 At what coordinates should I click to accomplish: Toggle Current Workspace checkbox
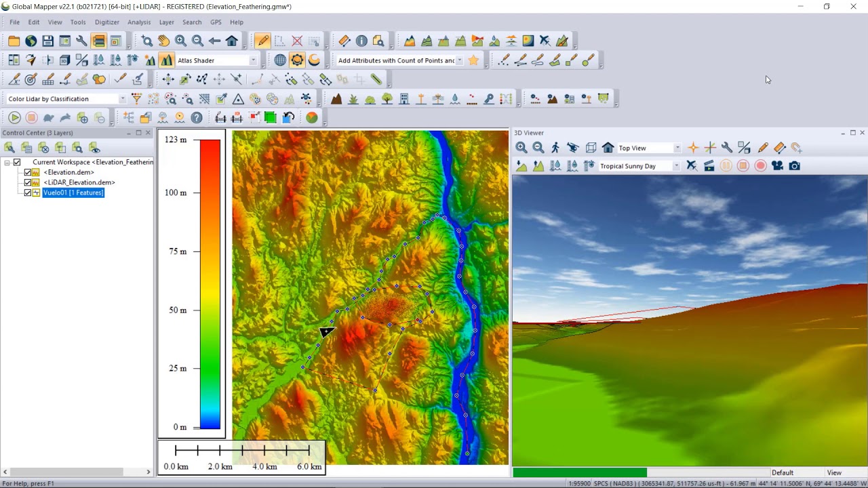[17, 163]
